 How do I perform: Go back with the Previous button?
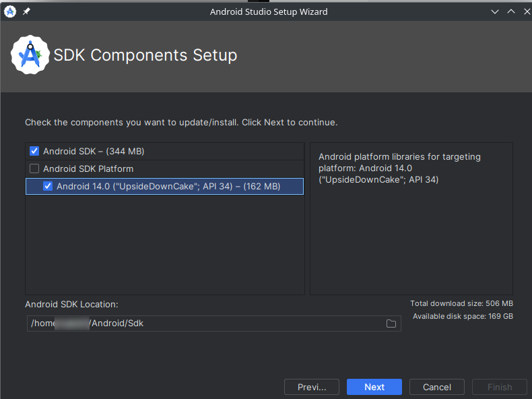point(312,387)
